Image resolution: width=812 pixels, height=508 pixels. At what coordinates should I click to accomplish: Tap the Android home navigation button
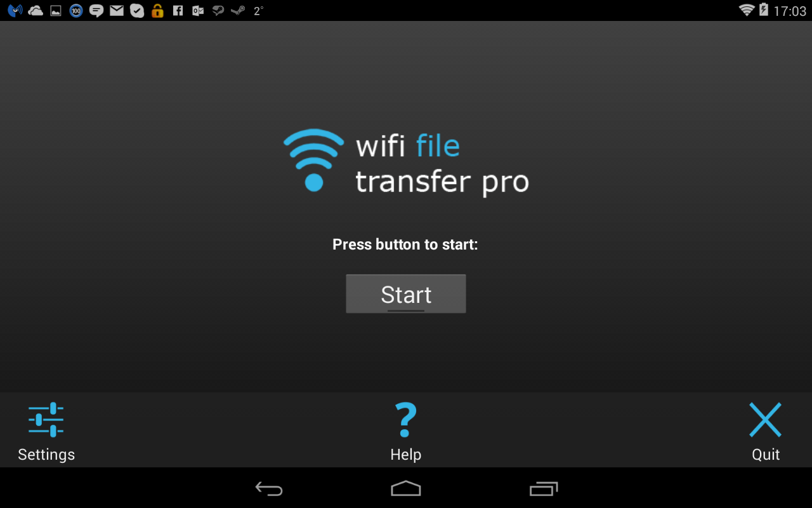406,488
